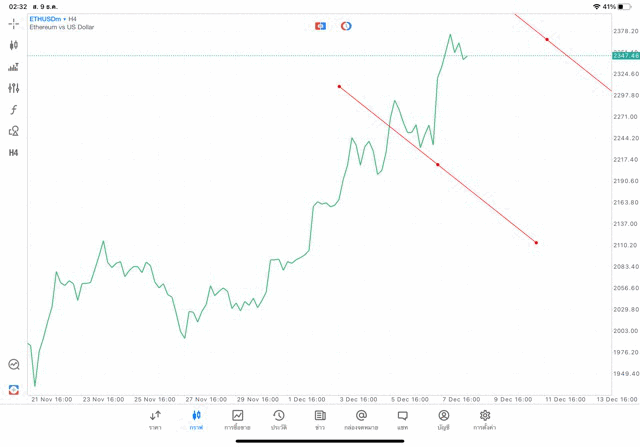
Task: Expand the H4 timeframe selector
Action: pos(14,153)
